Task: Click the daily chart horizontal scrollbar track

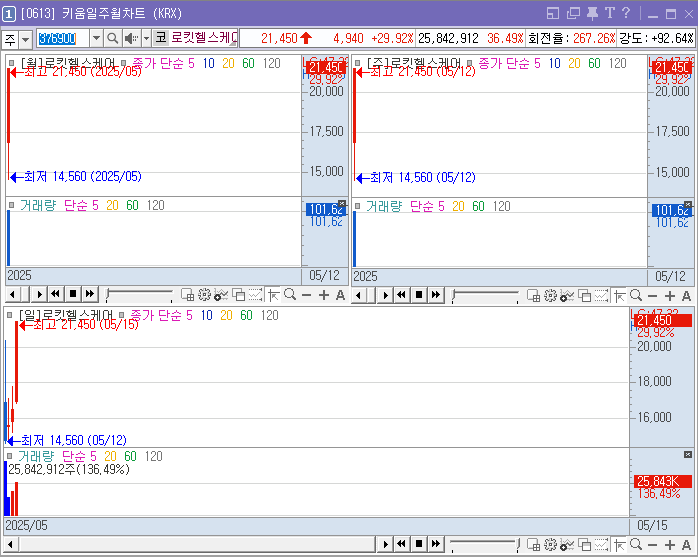Action: tap(197, 544)
